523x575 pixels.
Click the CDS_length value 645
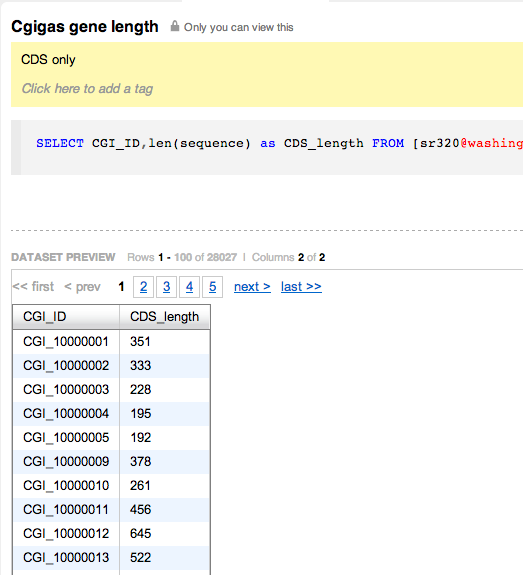[x=140, y=534]
